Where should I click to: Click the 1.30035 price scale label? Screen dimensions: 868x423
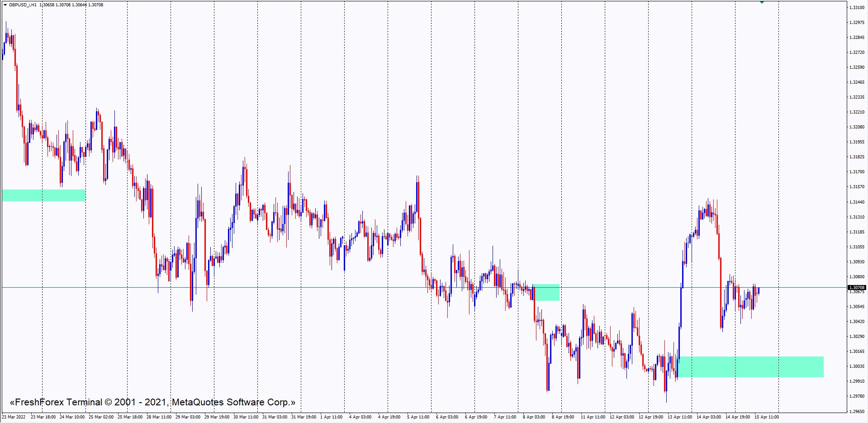pyautogui.click(x=857, y=366)
